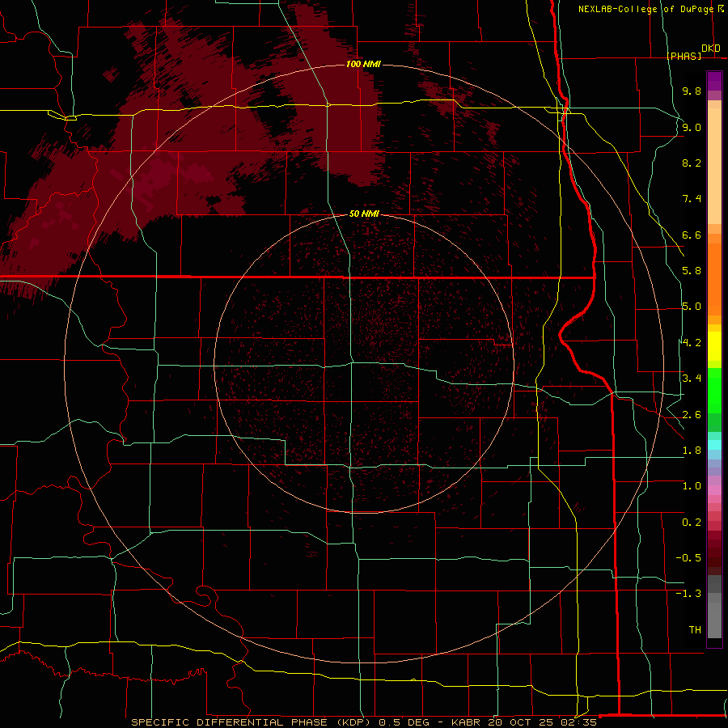728x728 pixels.
Task: Click the NEXLAB-College of DuPage logo icon
Action: click(721, 9)
